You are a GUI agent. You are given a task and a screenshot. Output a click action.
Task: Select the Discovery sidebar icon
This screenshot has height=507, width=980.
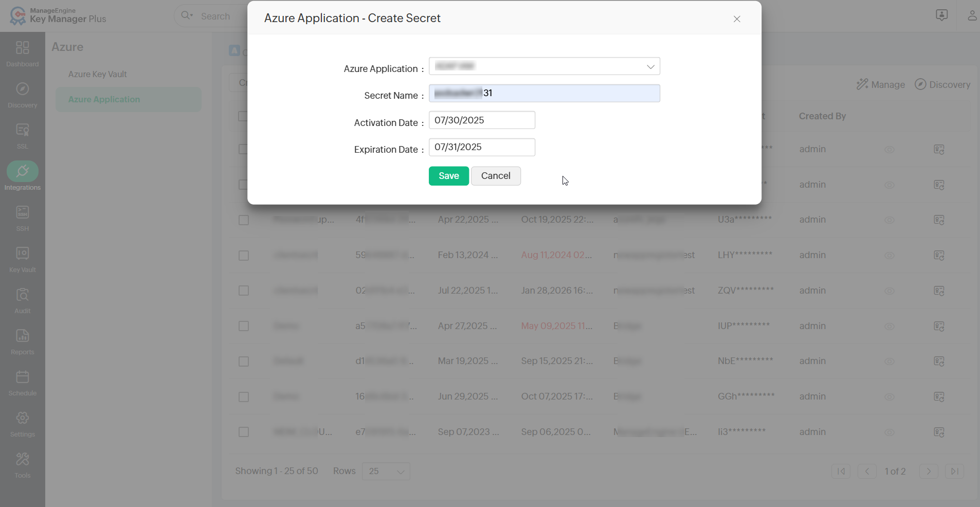pos(22,94)
